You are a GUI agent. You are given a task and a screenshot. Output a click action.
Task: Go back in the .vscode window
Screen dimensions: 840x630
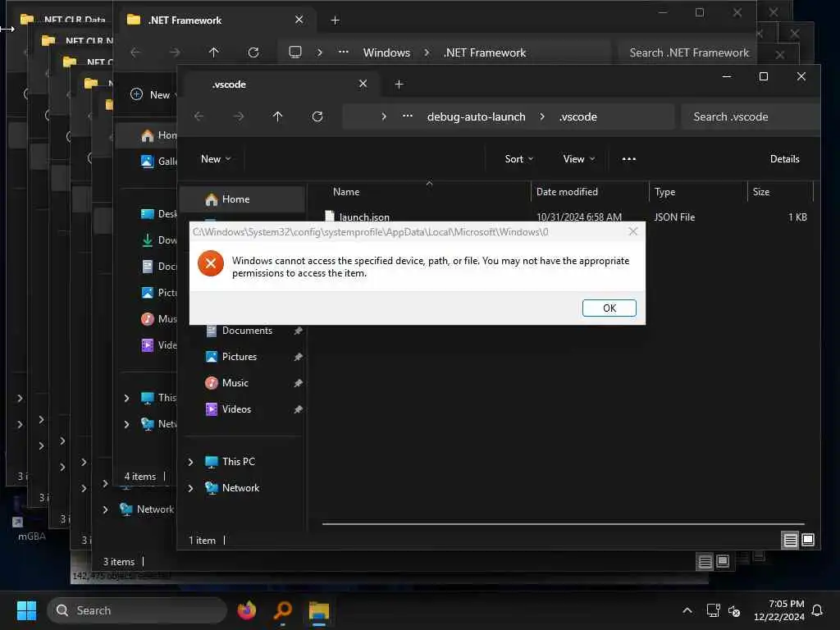tap(199, 116)
